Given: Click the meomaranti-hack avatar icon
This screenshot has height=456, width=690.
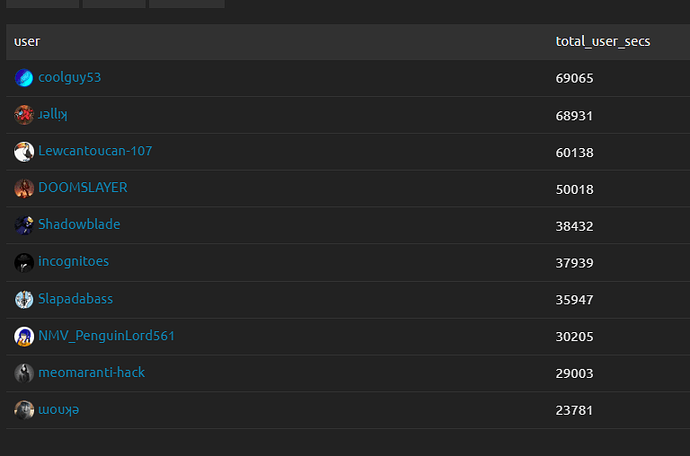Looking at the screenshot, I should coord(24,373).
